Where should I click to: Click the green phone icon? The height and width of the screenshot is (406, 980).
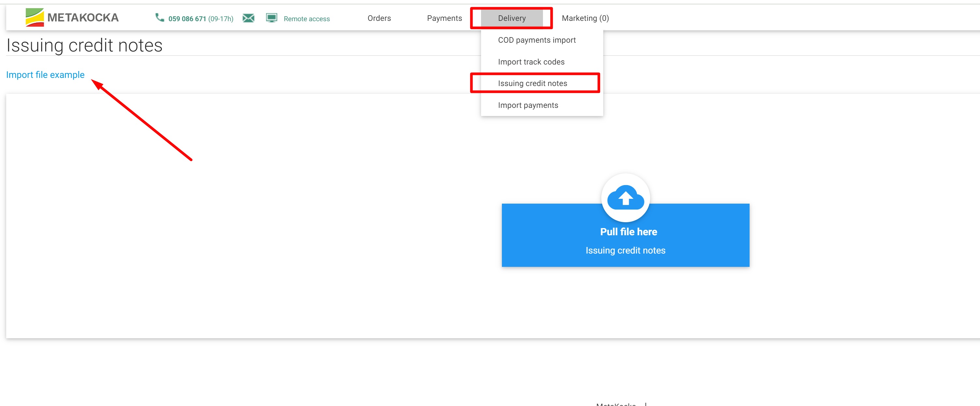click(x=159, y=18)
